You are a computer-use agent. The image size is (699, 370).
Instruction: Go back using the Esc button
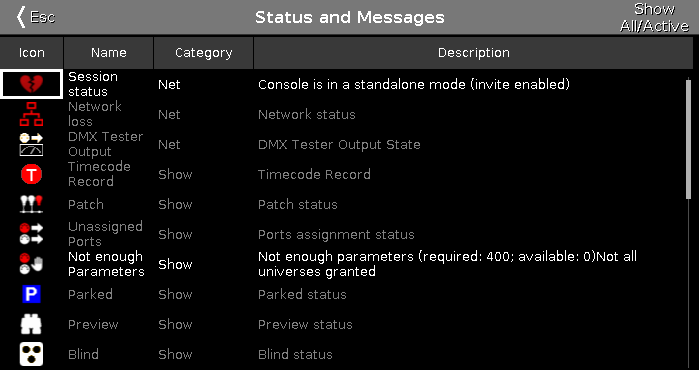[x=35, y=17]
